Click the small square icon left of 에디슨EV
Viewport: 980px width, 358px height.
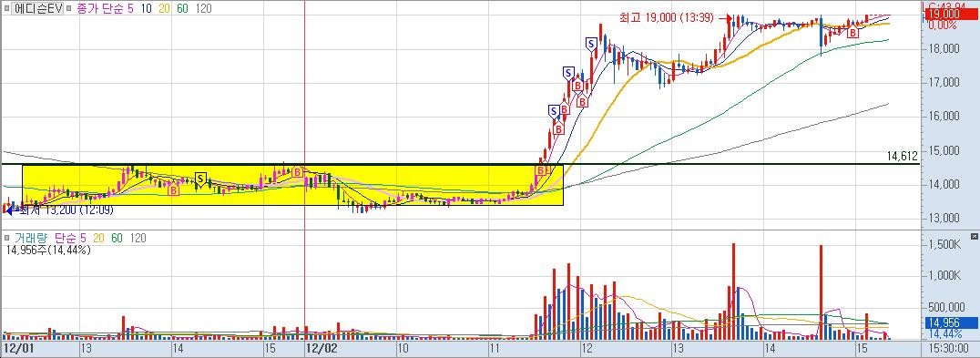(6, 9)
